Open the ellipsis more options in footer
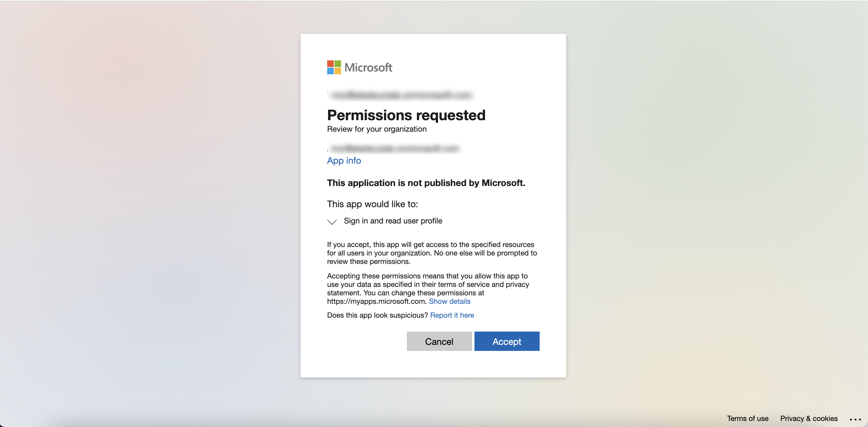The height and width of the screenshot is (427, 868). click(855, 419)
